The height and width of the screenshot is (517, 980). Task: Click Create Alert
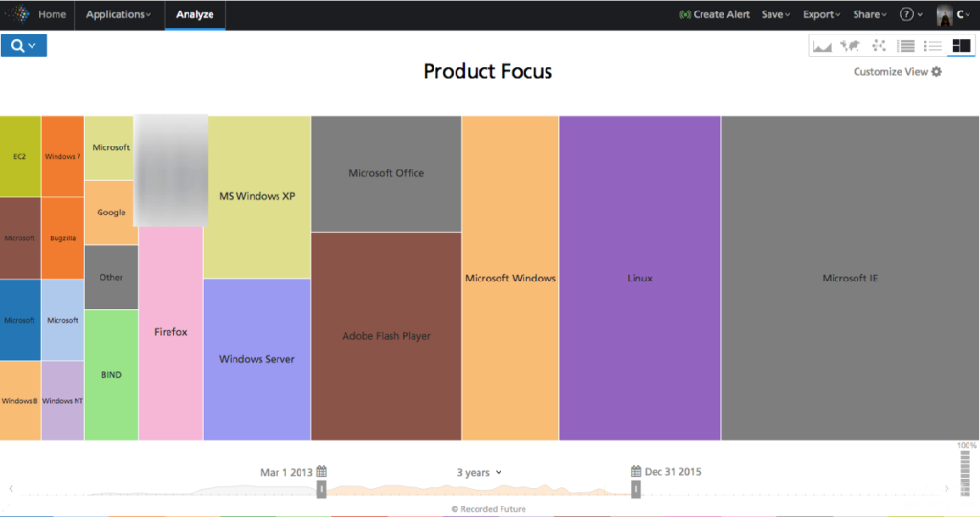point(714,14)
